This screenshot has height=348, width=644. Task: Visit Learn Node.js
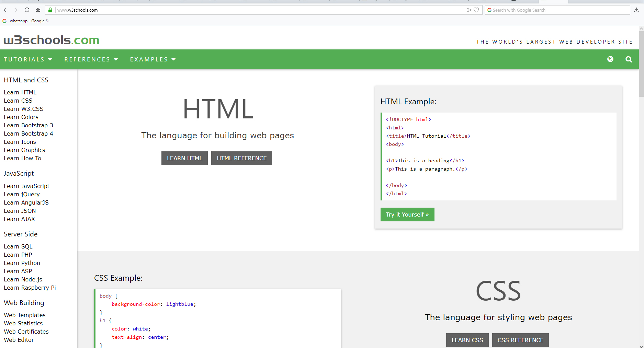point(23,279)
